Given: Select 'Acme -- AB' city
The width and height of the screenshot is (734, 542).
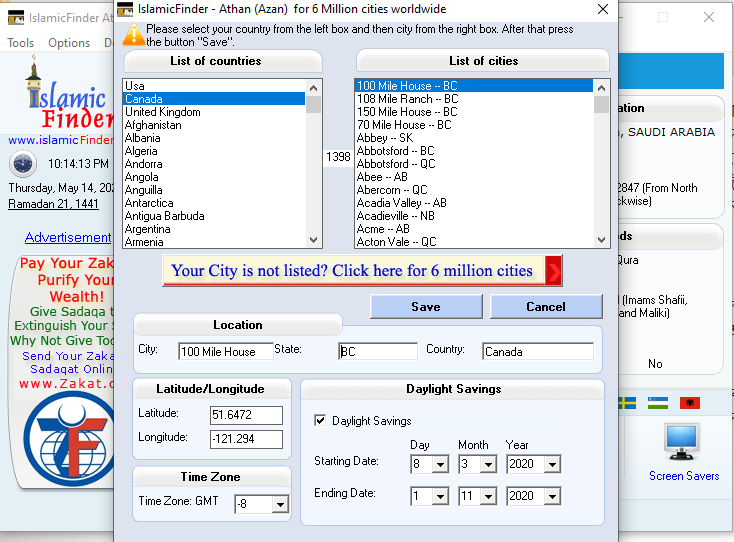Looking at the screenshot, I should (x=474, y=229).
